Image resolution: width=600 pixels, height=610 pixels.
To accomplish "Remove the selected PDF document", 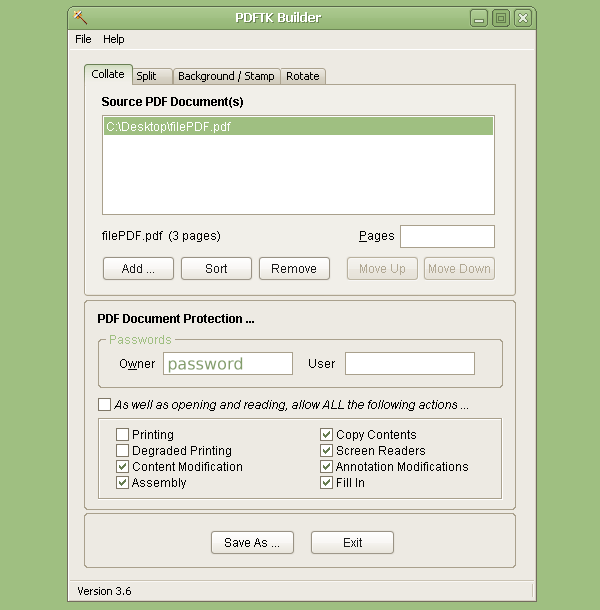I will click(x=294, y=268).
